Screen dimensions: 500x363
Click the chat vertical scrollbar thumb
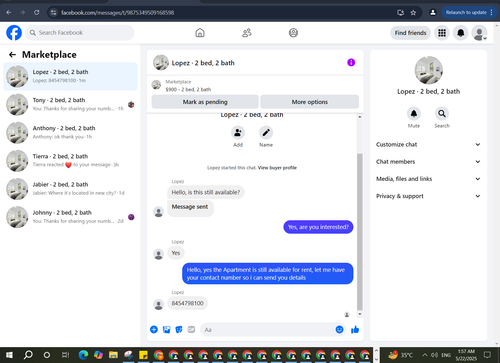[360, 232]
